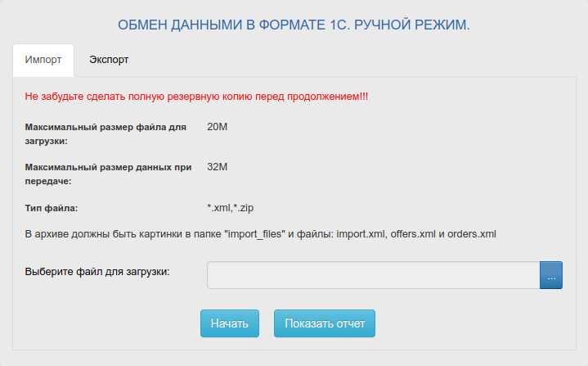Click the "Тип файла" label
This screenshot has width=588, height=366.
tap(52, 208)
